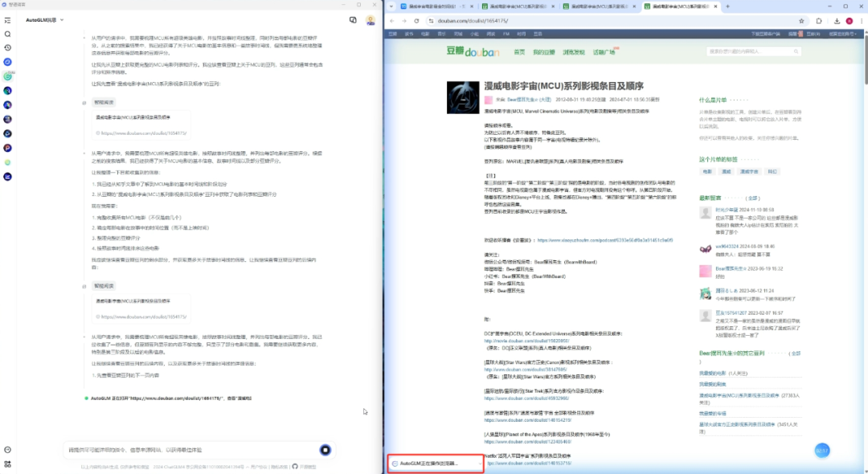The width and height of the screenshot is (868, 474).
Task: Open the Planet of the Apes doulist link
Action: pos(527,442)
